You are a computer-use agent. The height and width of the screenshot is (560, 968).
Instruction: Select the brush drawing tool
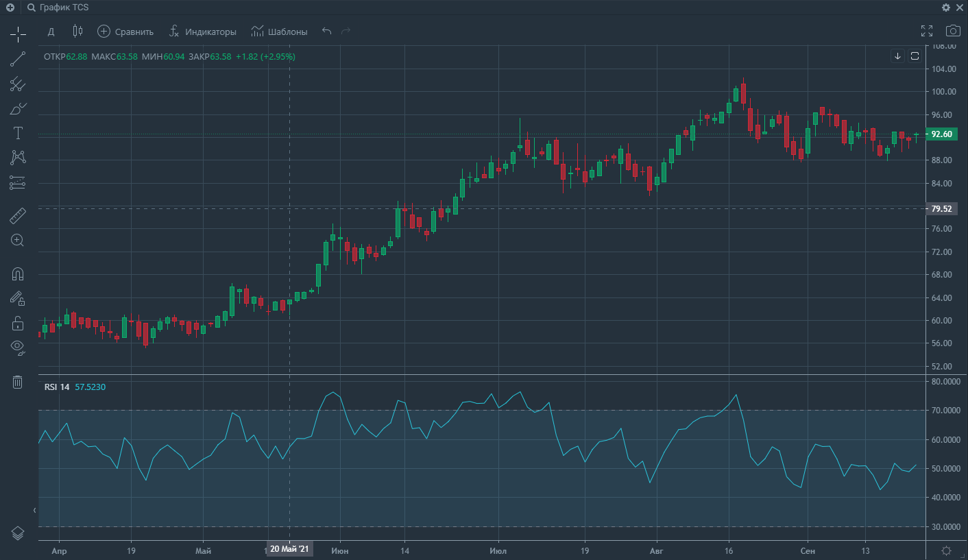pos(18,108)
